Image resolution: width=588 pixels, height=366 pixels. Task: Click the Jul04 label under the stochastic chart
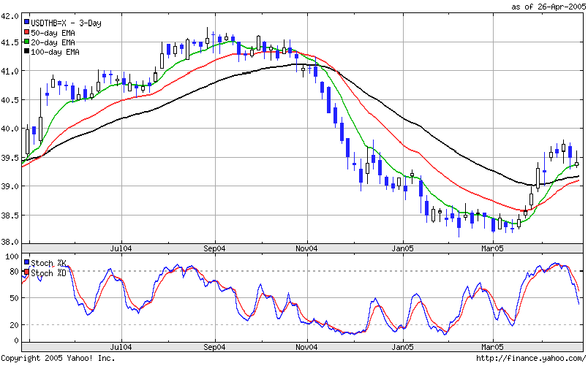pos(121,347)
